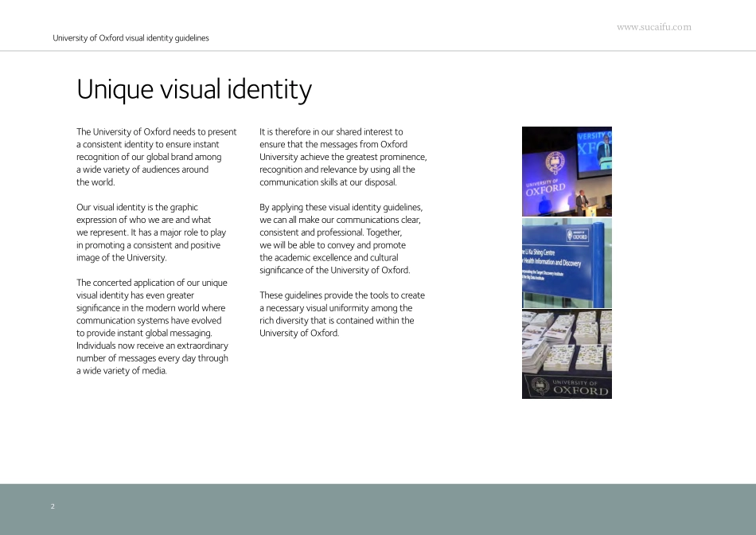Screen dimensions: 756x535
Task: Select the blue Li Ka Shing Centre sign photo
Action: click(x=567, y=264)
